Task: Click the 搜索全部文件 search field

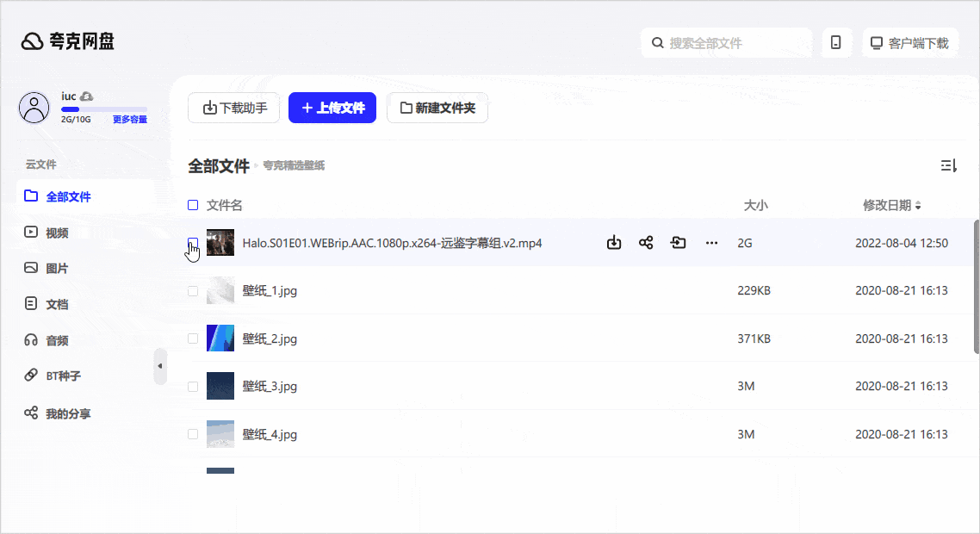Action: point(726,43)
